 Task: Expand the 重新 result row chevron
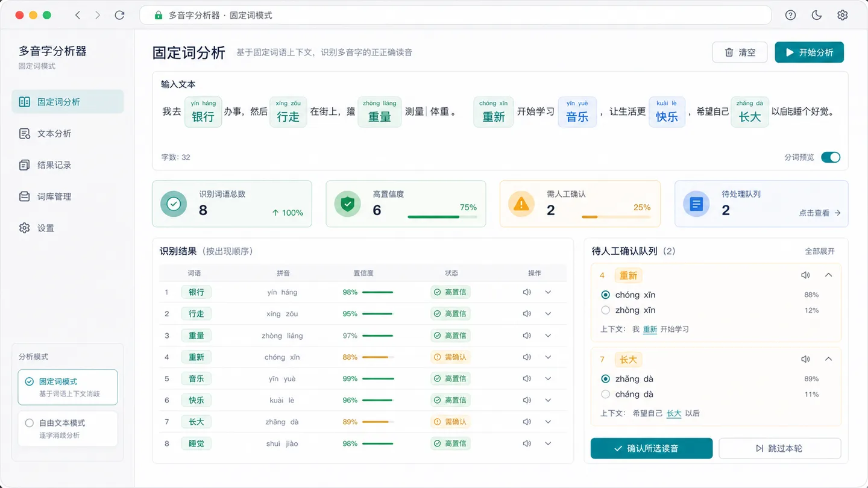pos(548,357)
